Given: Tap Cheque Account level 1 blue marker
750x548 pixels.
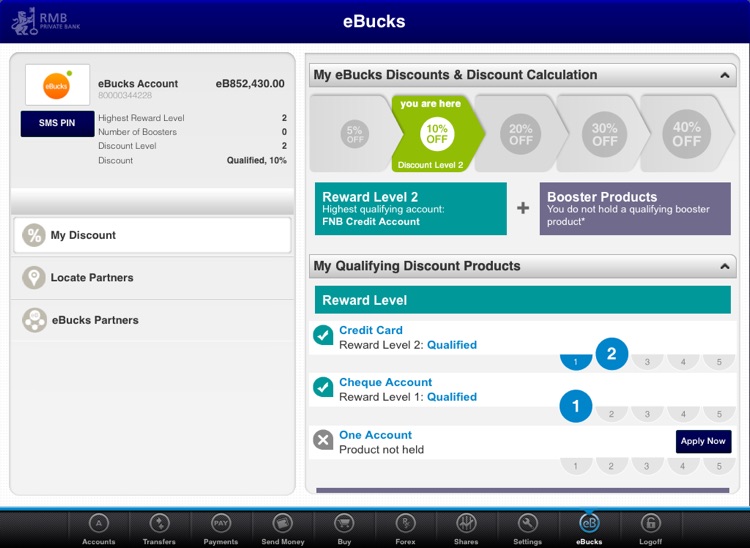Looking at the screenshot, I should pyautogui.click(x=576, y=406).
